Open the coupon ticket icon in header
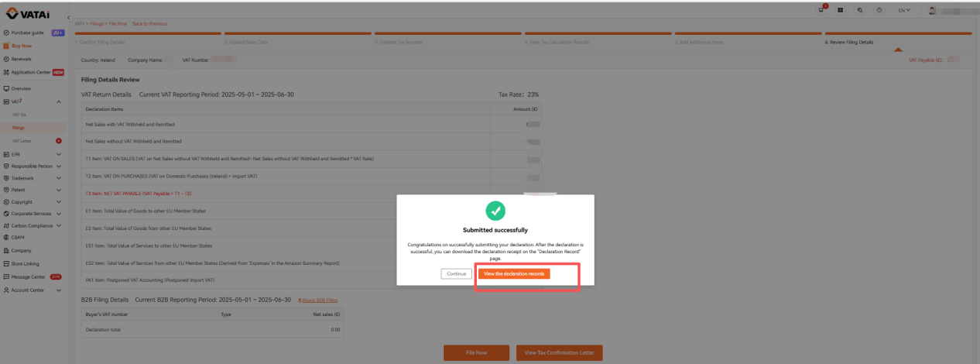Image resolution: width=980 pixels, height=364 pixels. point(841,10)
